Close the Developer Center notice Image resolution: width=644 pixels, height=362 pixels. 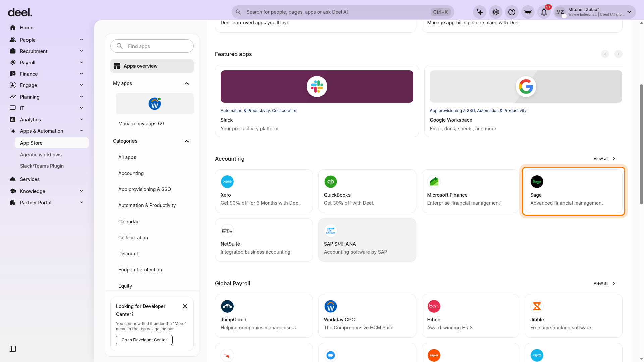(185, 306)
